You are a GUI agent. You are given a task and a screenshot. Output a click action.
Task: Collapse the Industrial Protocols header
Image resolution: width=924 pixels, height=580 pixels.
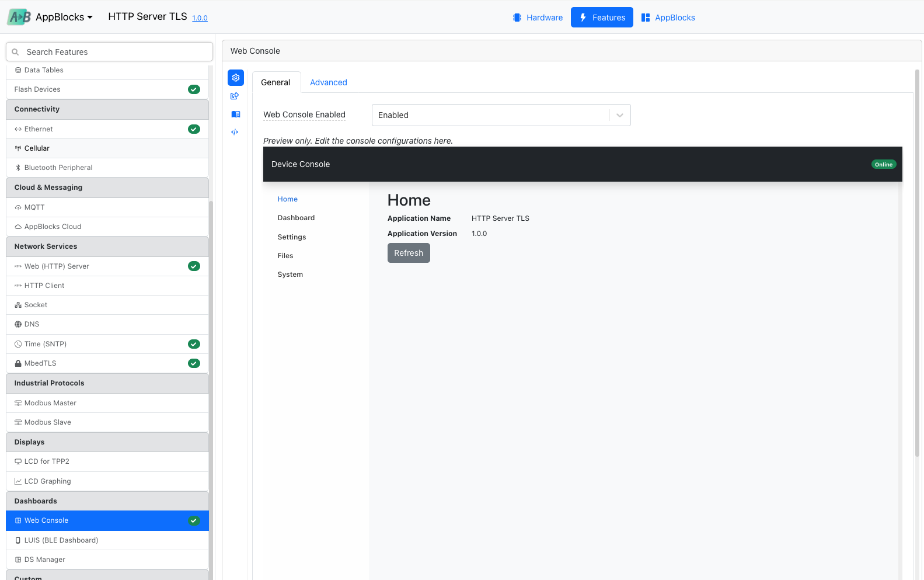coord(107,383)
